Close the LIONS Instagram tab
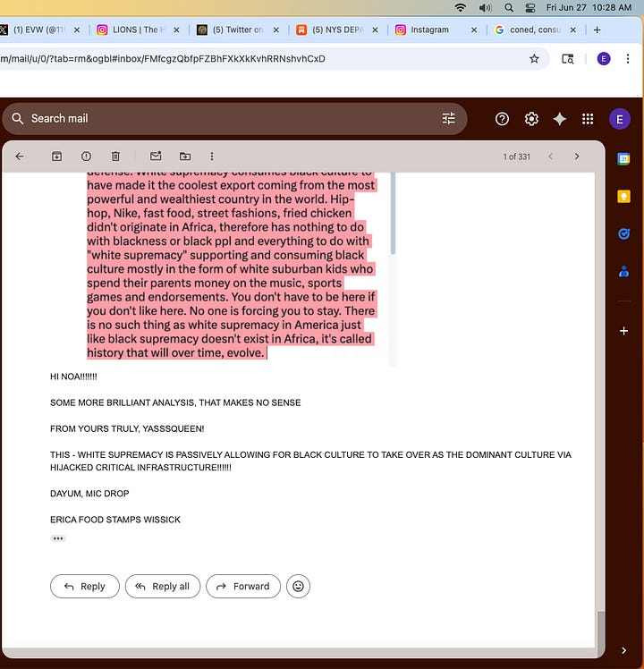The image size is (644, 669). coord(176,30)
